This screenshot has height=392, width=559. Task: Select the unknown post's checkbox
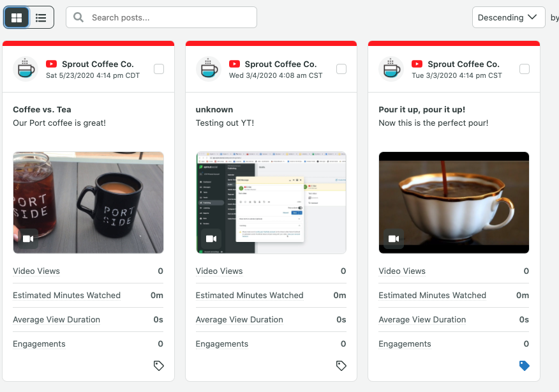tap(341, 68)
